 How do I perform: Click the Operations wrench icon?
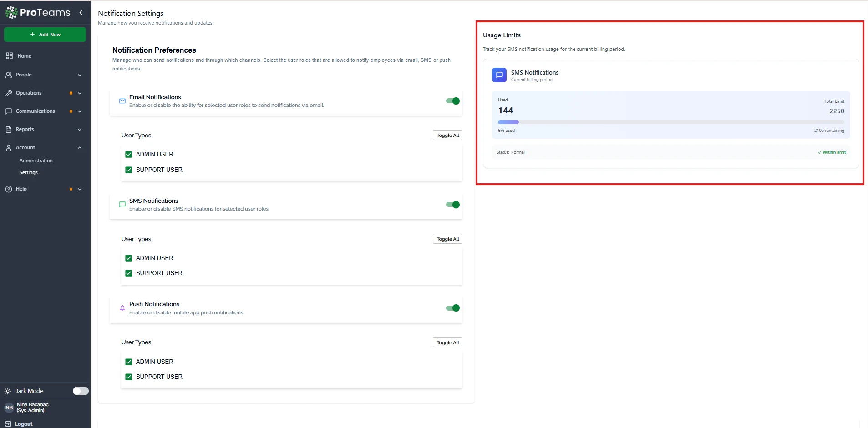tap(9, 93)
